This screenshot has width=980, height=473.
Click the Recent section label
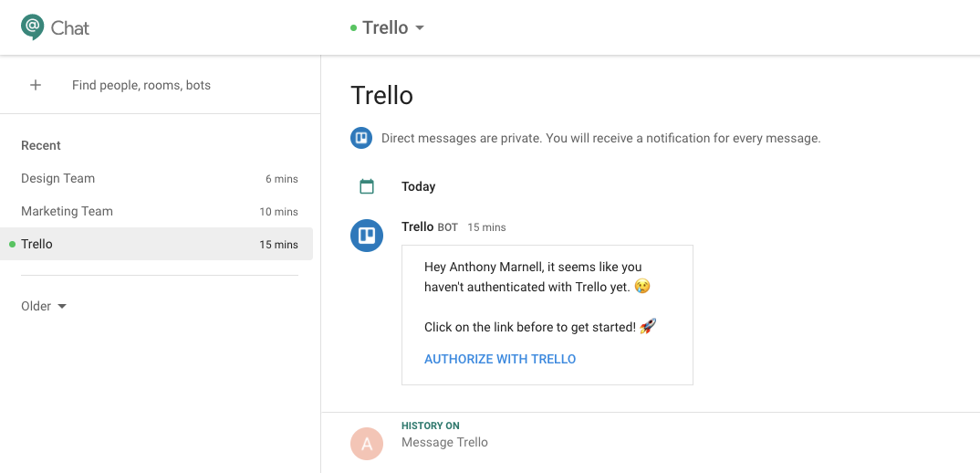(x=41, y=145)
